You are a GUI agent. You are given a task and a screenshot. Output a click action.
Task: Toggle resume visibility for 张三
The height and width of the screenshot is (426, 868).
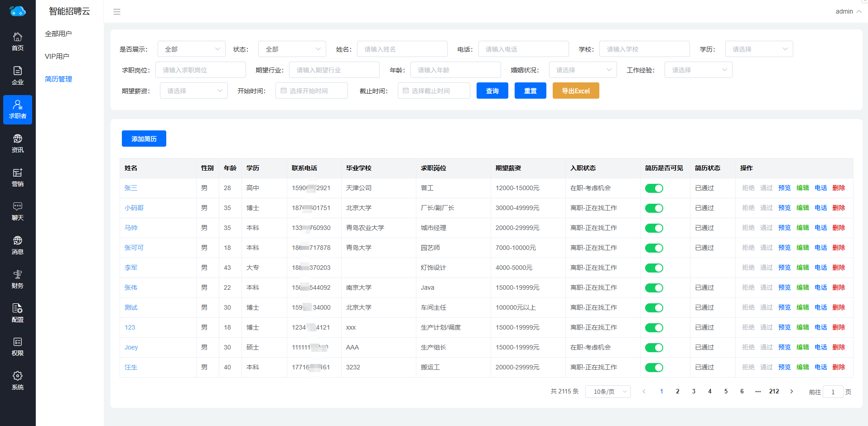[654, 188]
